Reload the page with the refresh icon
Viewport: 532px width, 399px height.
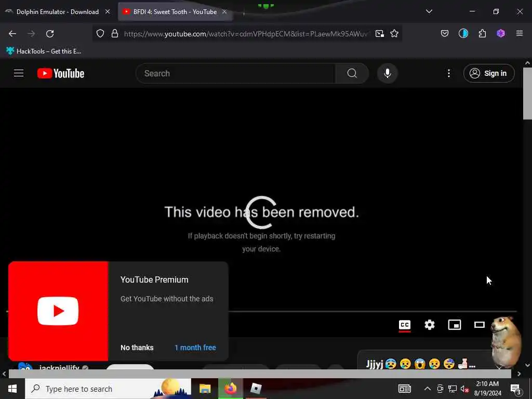[x=50, y=34]
